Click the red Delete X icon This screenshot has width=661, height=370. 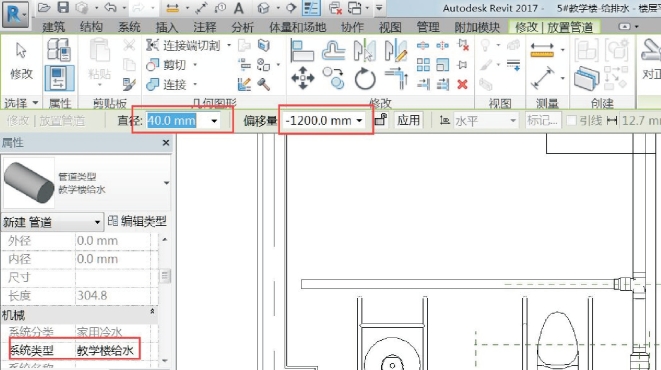[x=462, y=85]
